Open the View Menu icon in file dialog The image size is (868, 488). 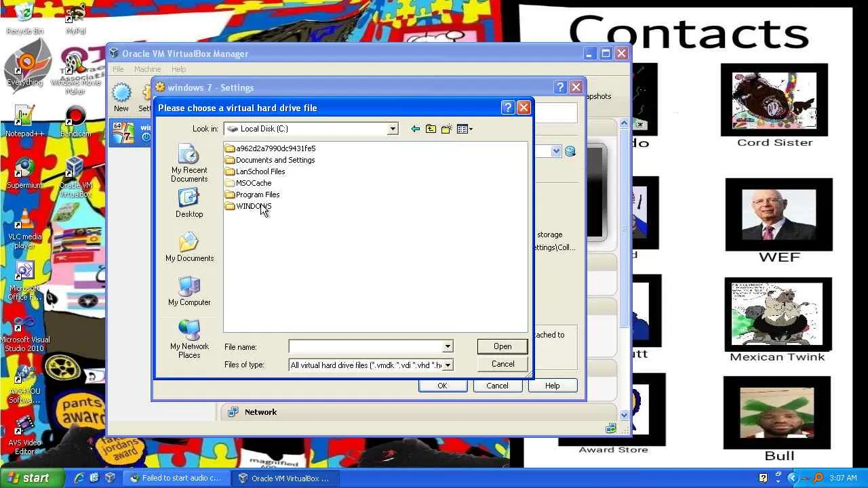pos(465,129)
